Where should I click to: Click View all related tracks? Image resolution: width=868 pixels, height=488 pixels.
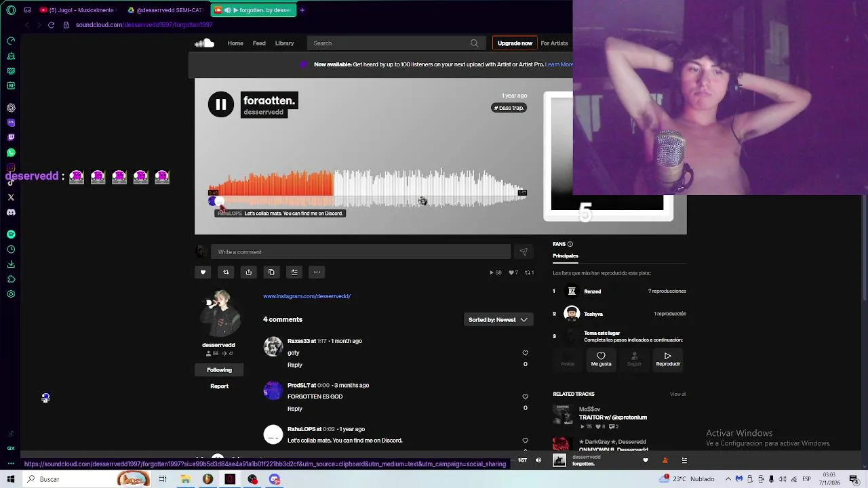coord(678,394)
